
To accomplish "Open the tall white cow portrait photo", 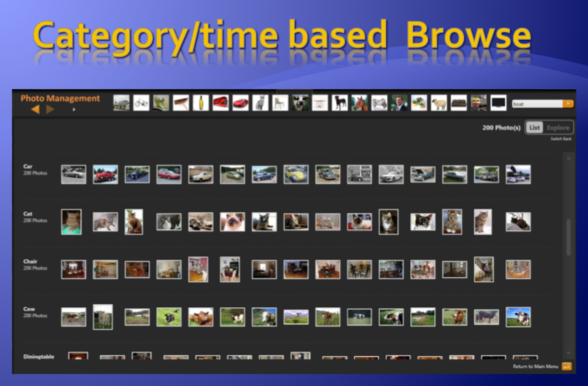I will [x=103, y=317].
